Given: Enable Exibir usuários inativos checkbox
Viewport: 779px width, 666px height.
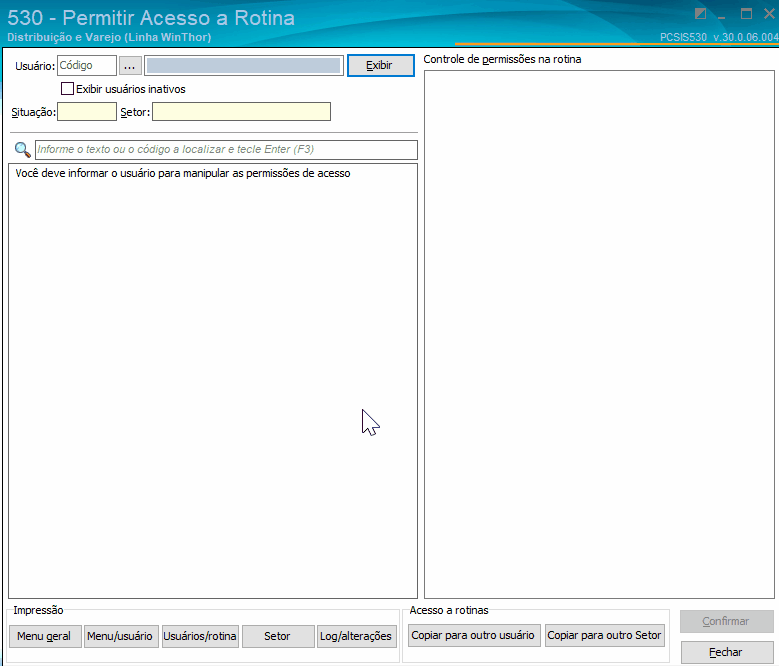Looking at the screenshot, I should point(67,89).
